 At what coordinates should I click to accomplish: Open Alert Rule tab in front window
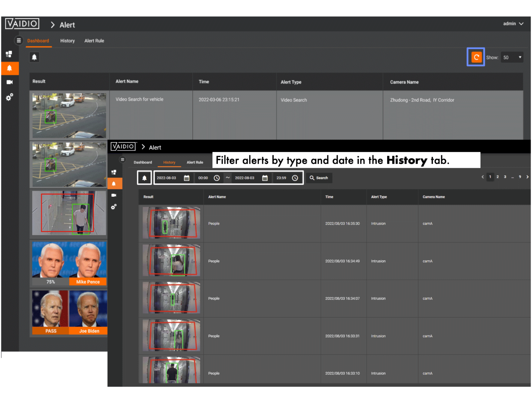click(195, 162)
